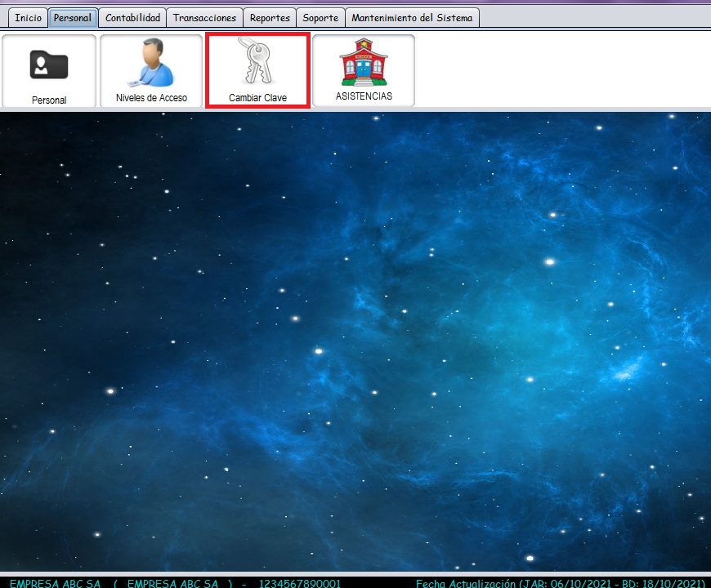
Task: Click the starry space background area
Action: (355, 343)
